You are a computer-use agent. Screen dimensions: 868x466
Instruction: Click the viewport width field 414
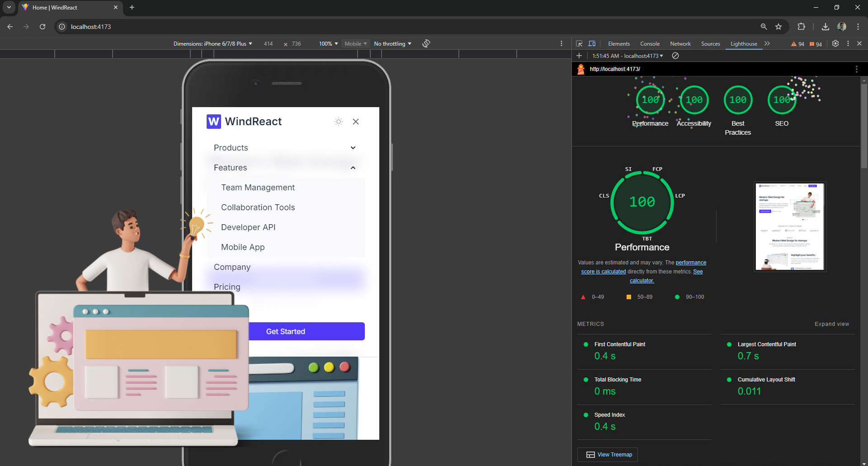268,44
